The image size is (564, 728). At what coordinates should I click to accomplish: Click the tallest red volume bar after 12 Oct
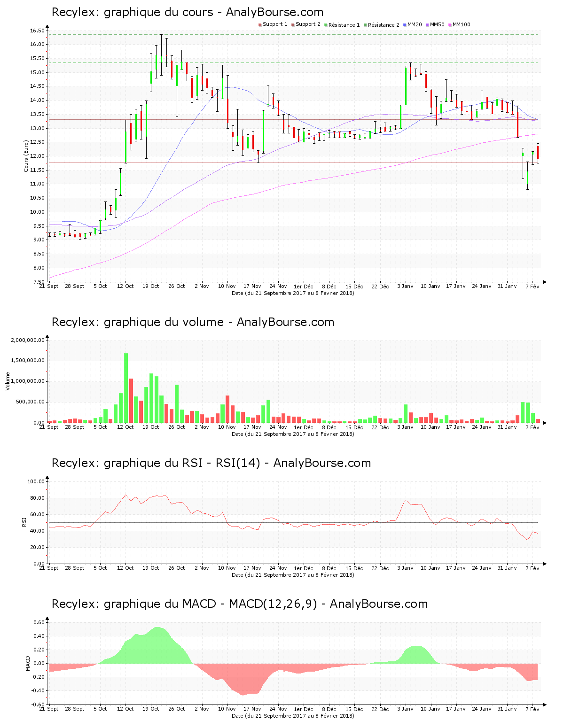[x=131, y=401]
